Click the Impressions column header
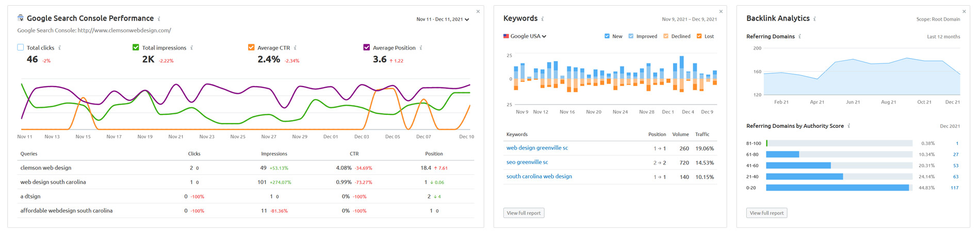This screenshot has width=980, height=233. coord(274,154)
